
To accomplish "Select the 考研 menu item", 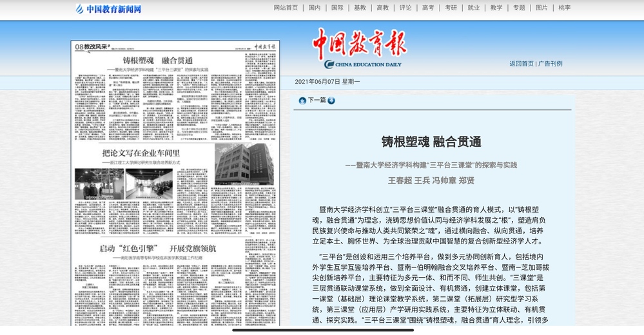I will pos(451,8).
